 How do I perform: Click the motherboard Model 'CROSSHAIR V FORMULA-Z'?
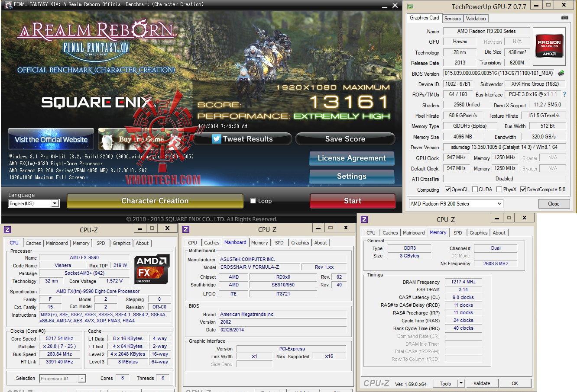pos(259,267)
